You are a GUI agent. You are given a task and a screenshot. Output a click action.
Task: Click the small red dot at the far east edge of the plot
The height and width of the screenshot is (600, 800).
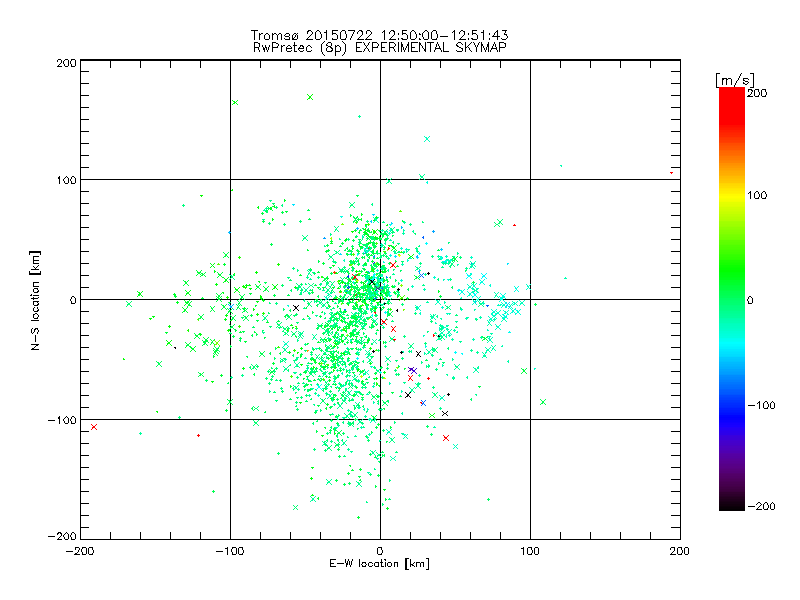[x=671, y=173]
